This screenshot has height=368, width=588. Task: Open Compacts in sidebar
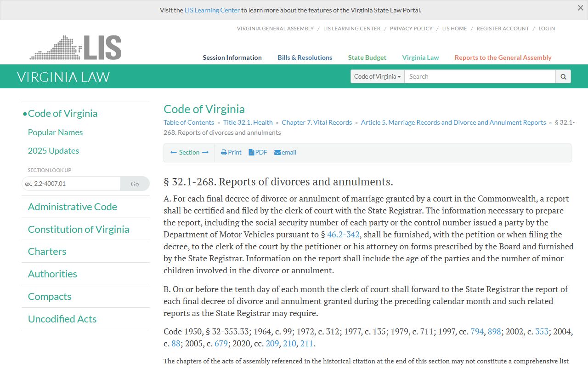50,296
